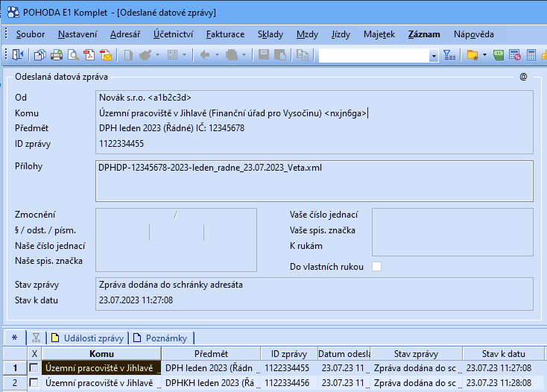The height and width of the screenshot is (392, 547).
Task: Click into the Komu recipient field
Action: tap(314, 113)
